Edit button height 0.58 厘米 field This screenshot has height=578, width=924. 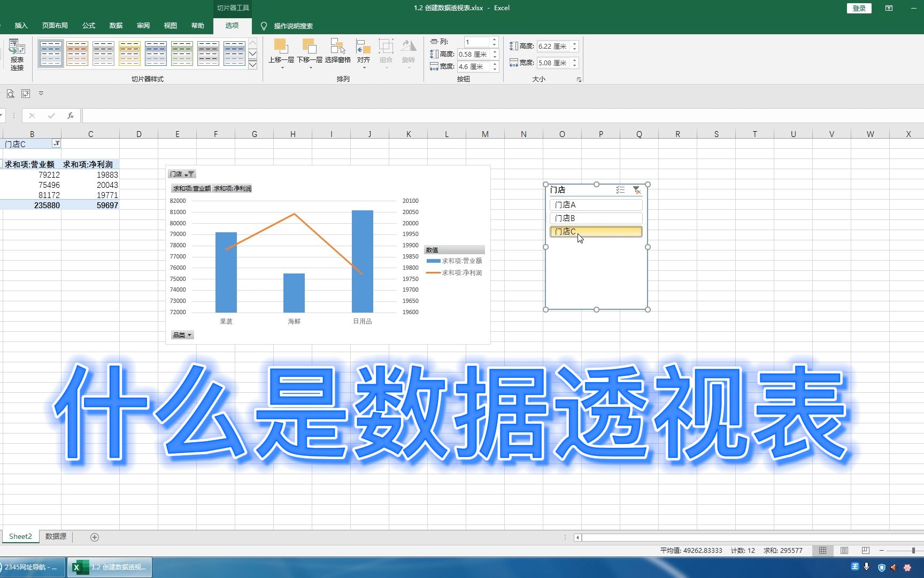click(474, 54)
